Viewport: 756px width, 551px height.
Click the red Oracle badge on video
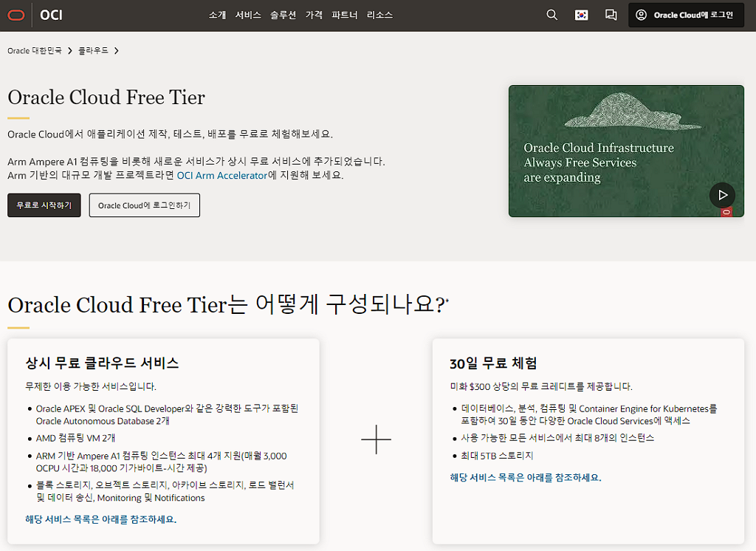coord(726,212)
